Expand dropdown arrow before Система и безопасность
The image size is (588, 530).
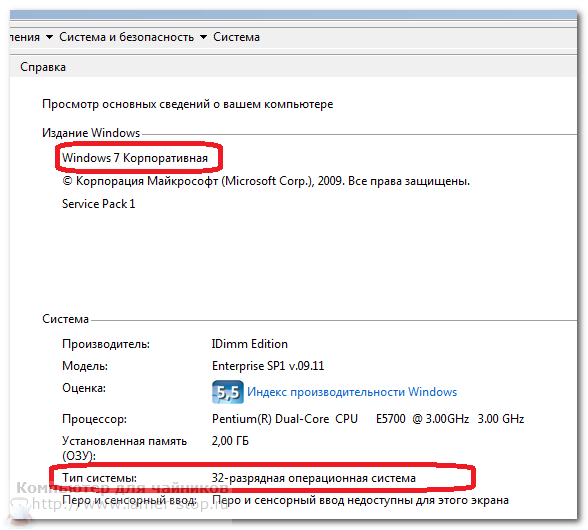click(x=50, y=37)
